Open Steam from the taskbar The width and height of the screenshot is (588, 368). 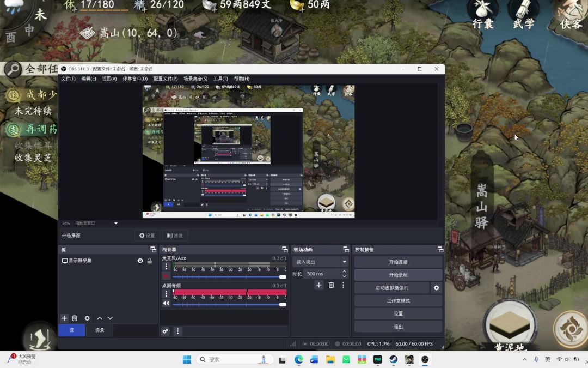(x=393, y=359)
